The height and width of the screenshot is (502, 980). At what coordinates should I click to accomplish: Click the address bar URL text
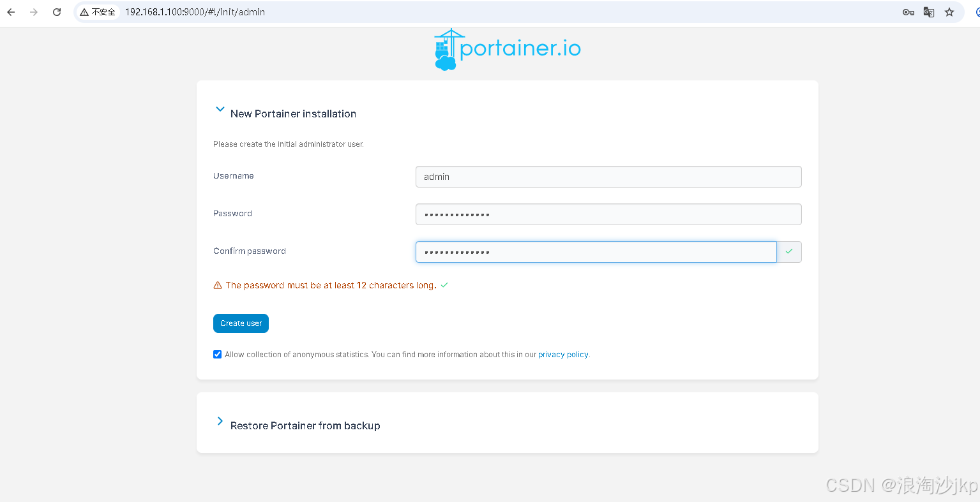pos(195,12)
